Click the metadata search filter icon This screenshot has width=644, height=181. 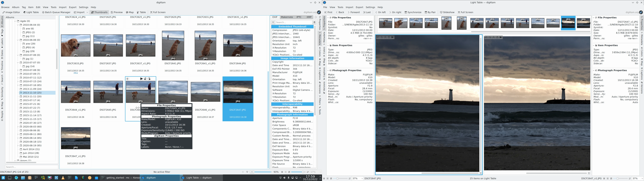pos(273,22)
